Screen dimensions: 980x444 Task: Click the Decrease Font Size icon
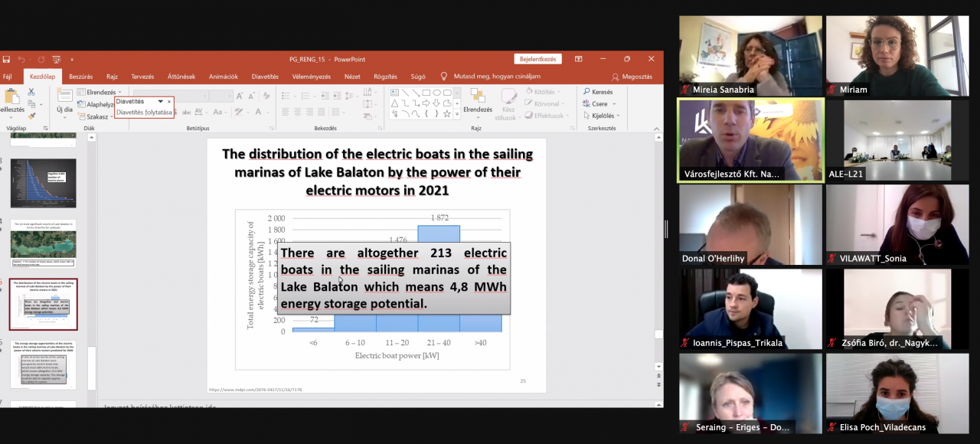pyautogui.click(x=251, y=96)
